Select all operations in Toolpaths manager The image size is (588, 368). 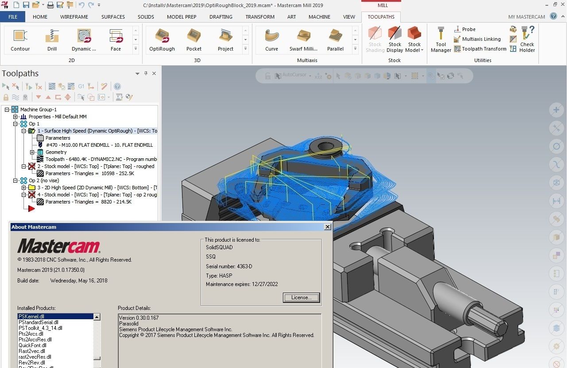click(x=5, y=86)
